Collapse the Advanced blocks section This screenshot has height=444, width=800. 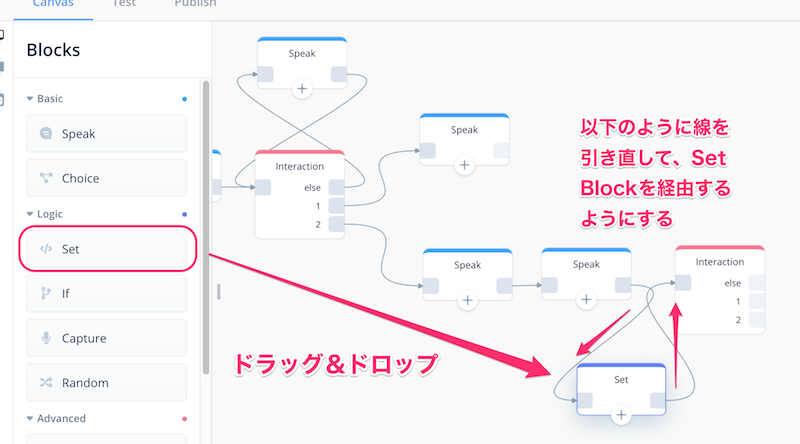pyautogui.click(x=30, y=418)
